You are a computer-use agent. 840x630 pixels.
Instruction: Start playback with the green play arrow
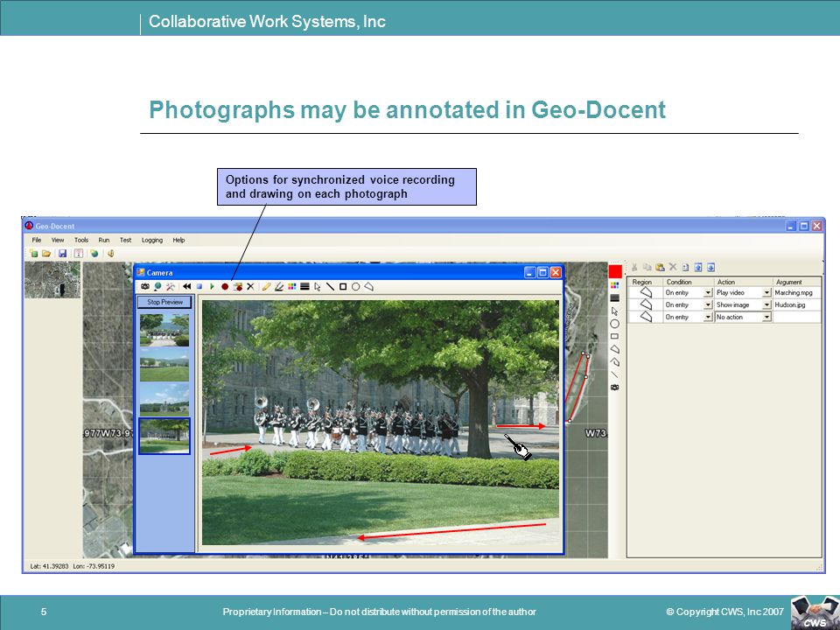point(212,287)
